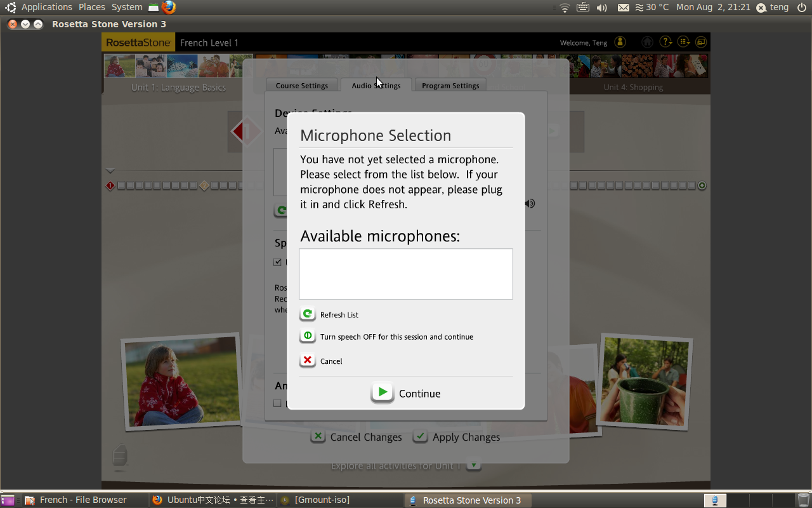
Task: Click the user profile icon beside Welcome, Teng
Action: pos(620,42)
